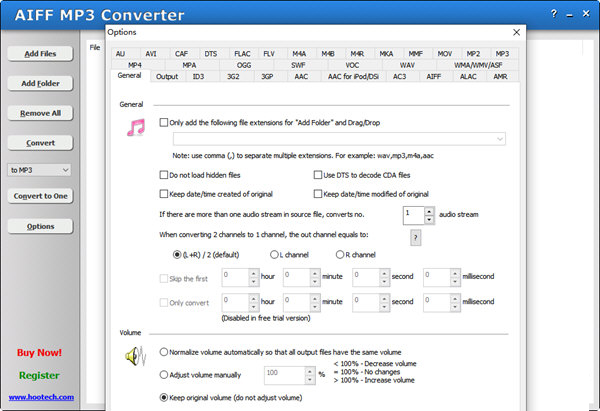Click the question mark help button for channel conversion
The height and width of the screenshot is (411, 600).
click(x=416, y=238)
